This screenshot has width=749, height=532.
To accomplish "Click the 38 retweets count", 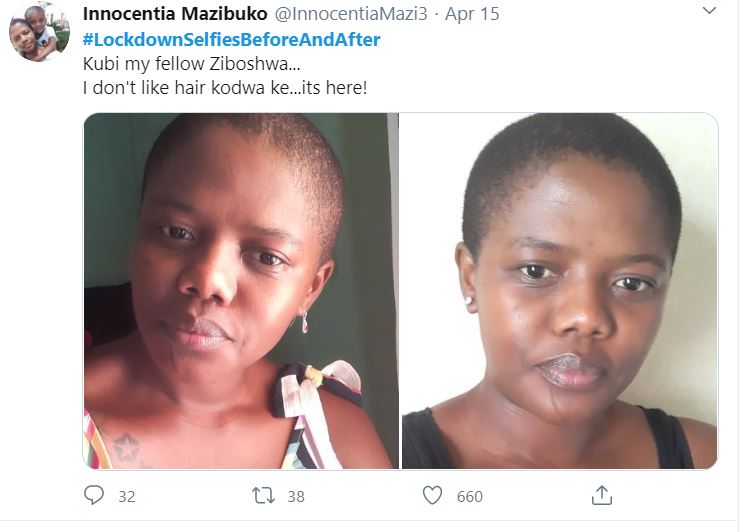I will coord(295,497).
